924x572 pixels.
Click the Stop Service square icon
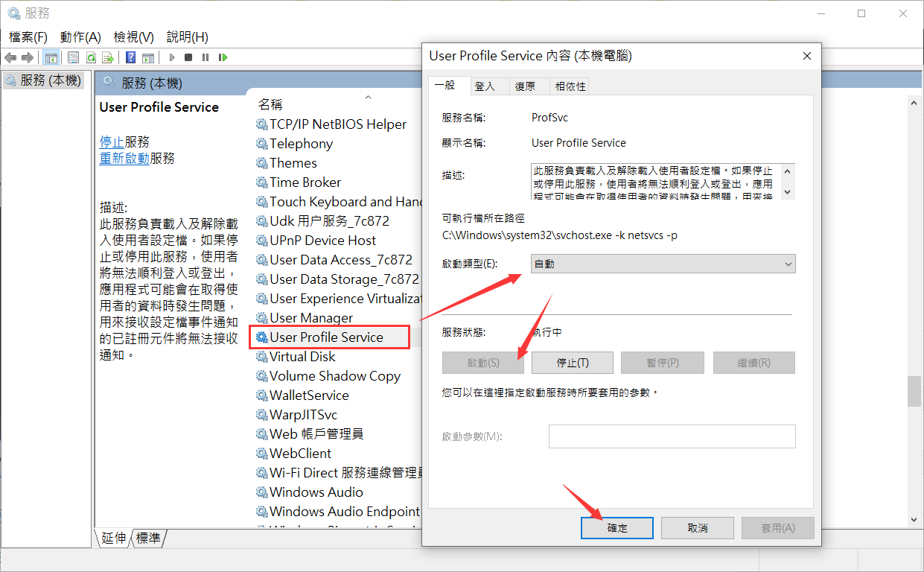click(188, 57)
